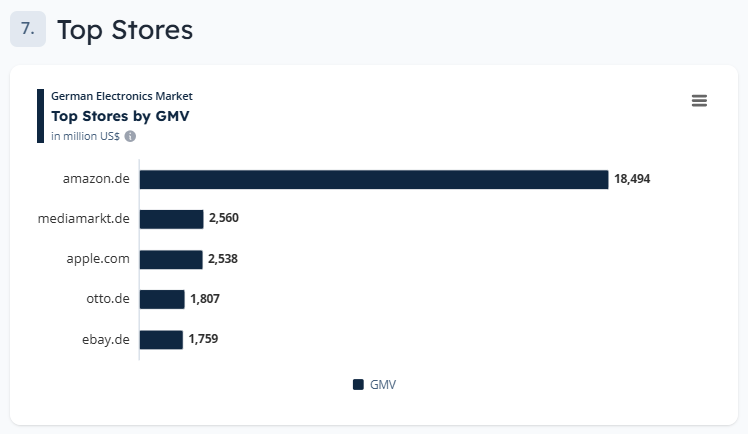Click the info icon beside 'in million US$'
Viewport: 748px width, 434px height.
click(130, 136)
